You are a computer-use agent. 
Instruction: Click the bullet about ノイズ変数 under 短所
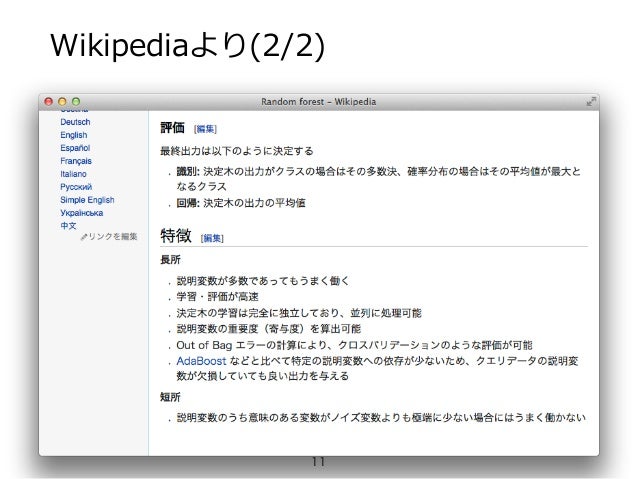pyautogui.click(x=381, y=417)
